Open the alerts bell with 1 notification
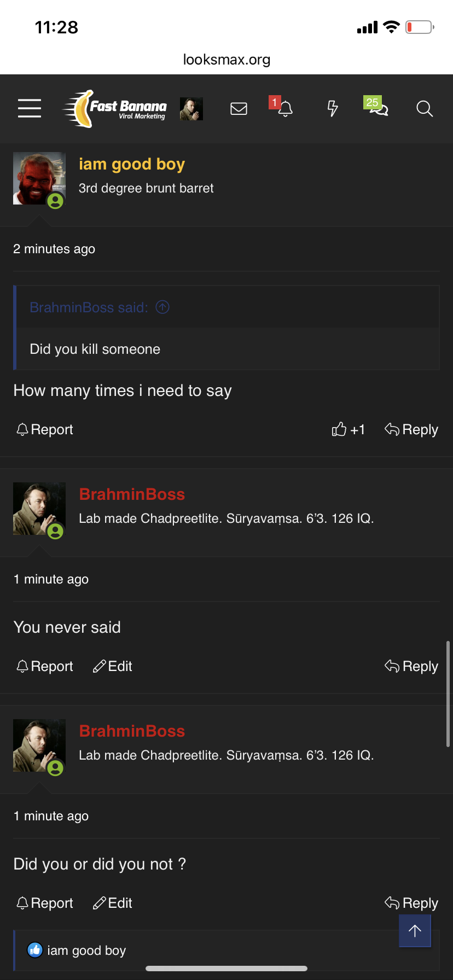The height and width of the screenshot is (980, 453). 284,108
